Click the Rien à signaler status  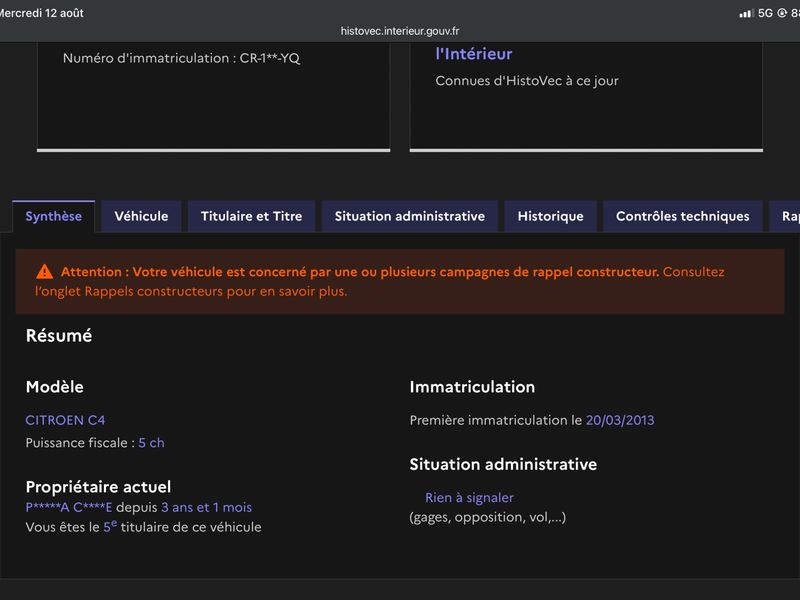(469, 498)
